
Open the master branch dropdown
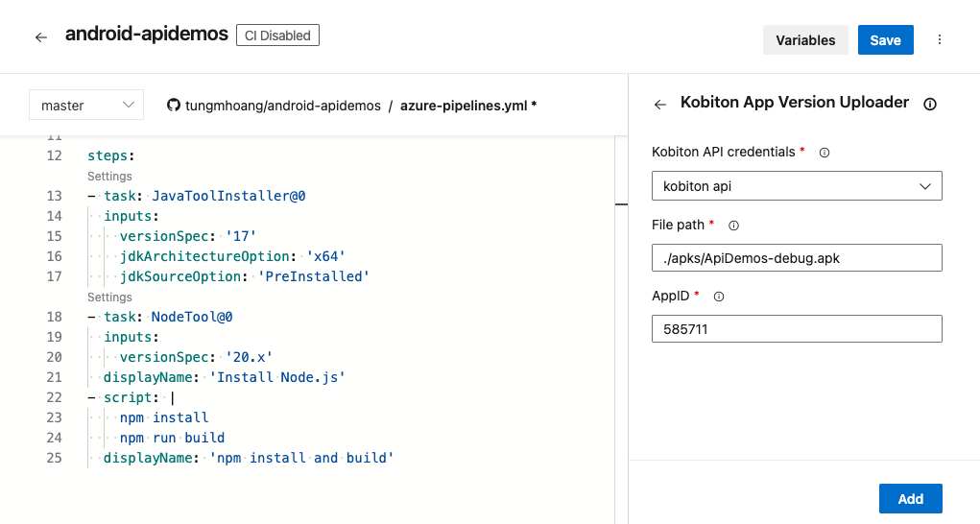click(x=86, y=105)
